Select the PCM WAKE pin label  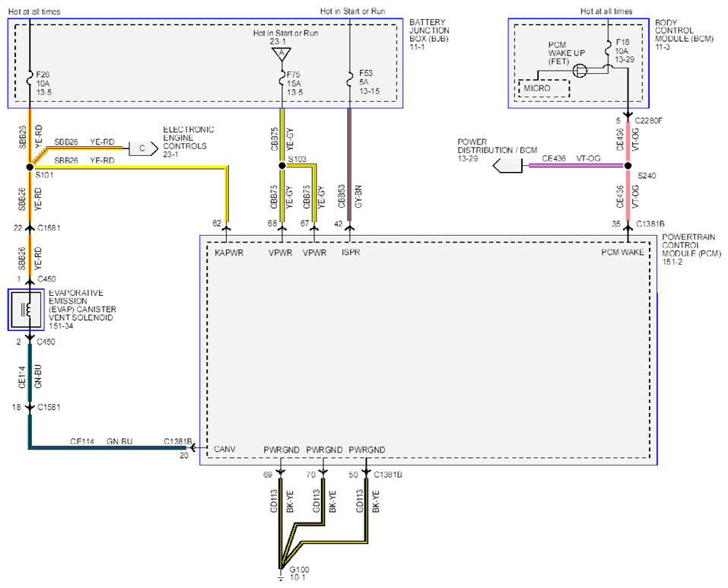point(622,253)
